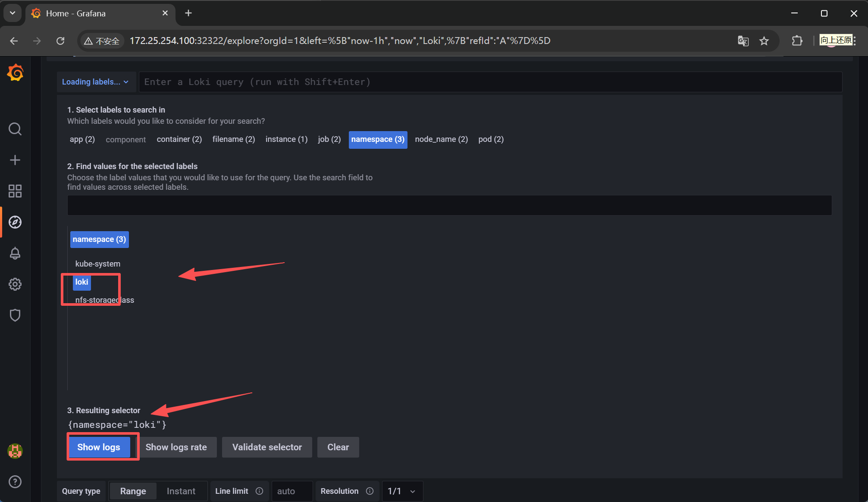Click the not-secure warning icon in address bar

point(88,41)
